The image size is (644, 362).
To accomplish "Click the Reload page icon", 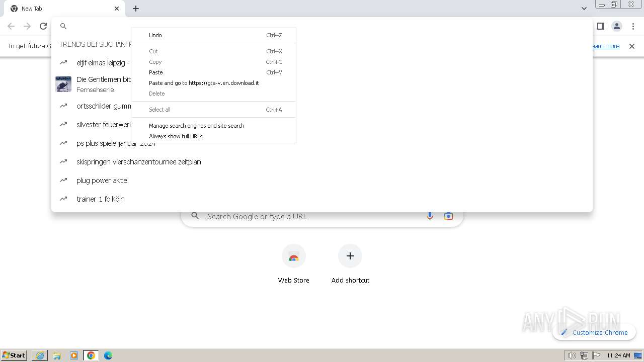I will [x=43, y=26].
